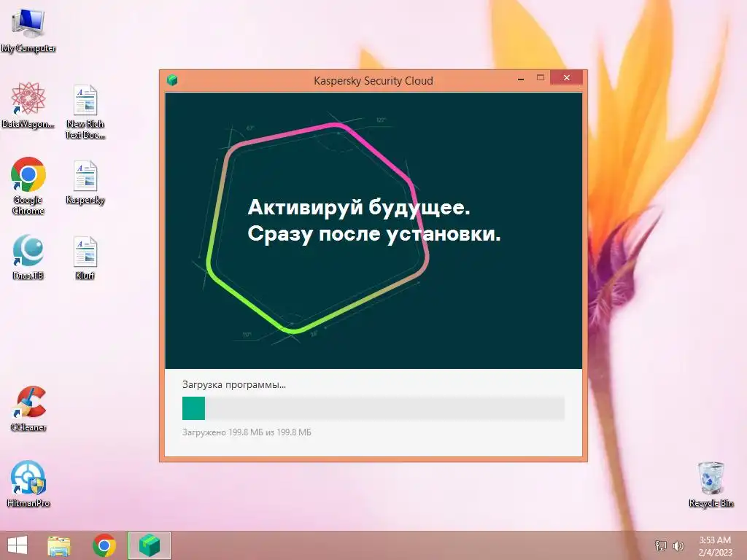
Task: Open the network tray icon
Action: (x=661, y=545)
